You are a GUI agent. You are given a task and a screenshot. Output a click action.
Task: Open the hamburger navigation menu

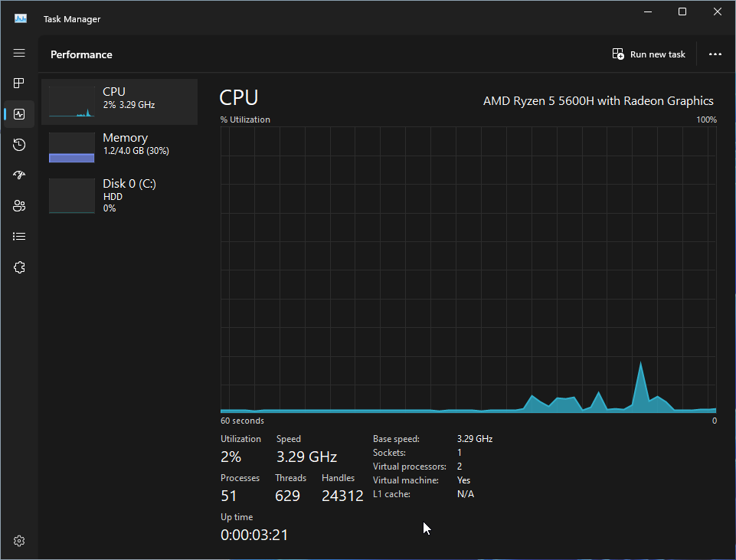tap(19, 53)
